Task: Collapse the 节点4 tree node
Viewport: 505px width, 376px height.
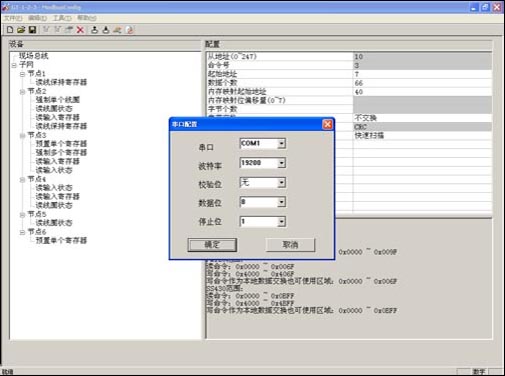Action: coord(22,180)
